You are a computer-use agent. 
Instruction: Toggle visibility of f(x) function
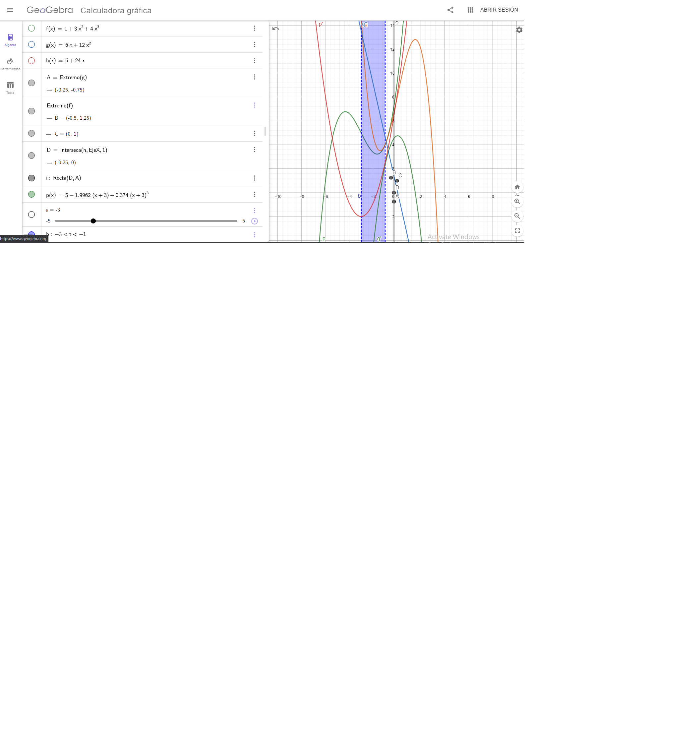[32, 29]
